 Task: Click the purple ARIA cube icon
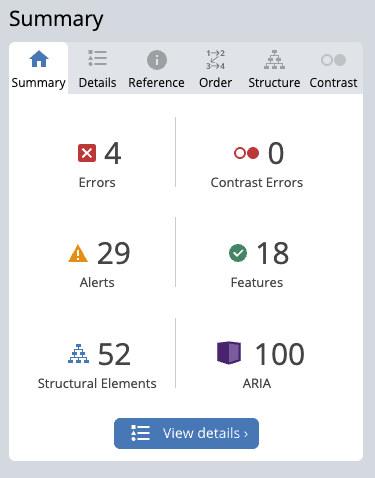click(x=229, y=353)
